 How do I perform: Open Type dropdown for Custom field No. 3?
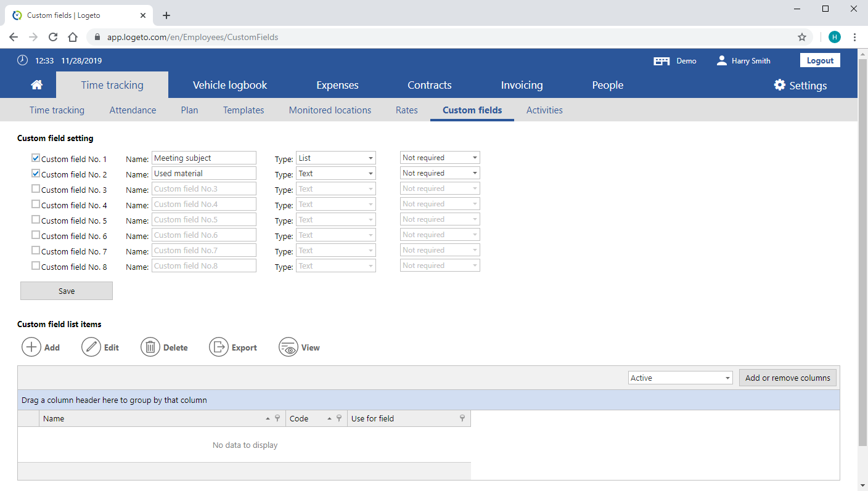(x=336, y=189)
